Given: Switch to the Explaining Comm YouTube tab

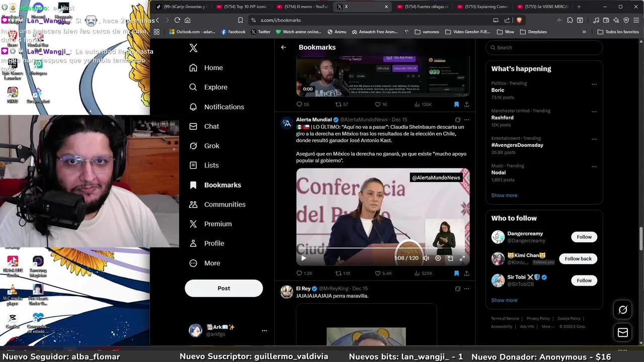Looking at the screenshot, I should pos(483,7).
